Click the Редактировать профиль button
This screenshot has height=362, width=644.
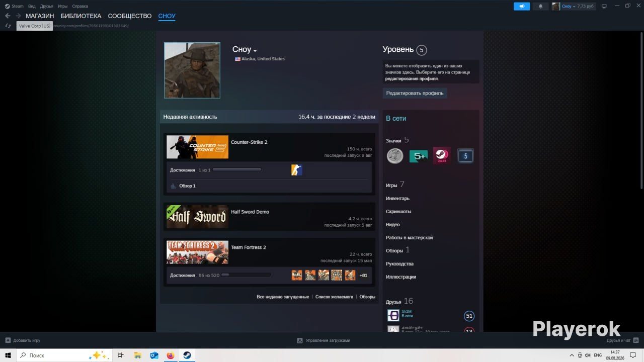pos(415,93)
